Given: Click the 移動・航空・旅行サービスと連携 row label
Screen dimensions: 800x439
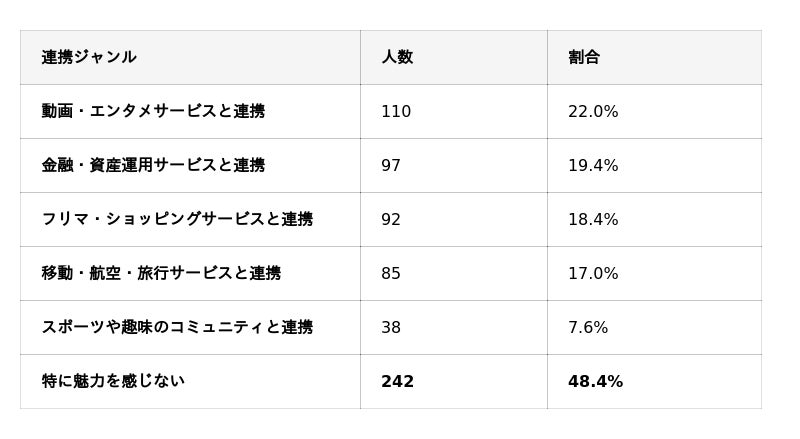Looking at the screenshot, I should [x=161, y=273].
